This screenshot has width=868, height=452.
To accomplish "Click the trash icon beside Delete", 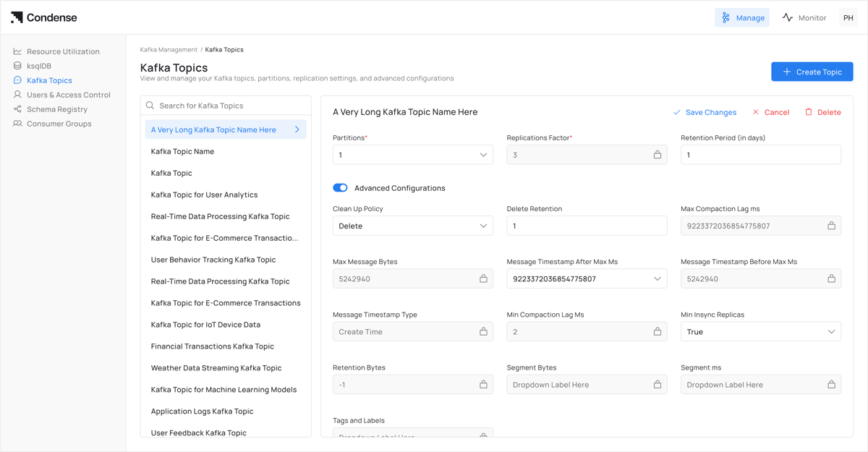I will 809,112.
